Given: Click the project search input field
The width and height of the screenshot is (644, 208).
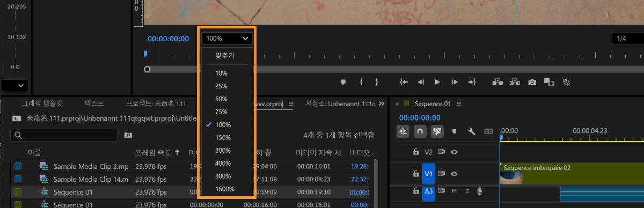Looking at the screenshot, I should coord(64,135).
